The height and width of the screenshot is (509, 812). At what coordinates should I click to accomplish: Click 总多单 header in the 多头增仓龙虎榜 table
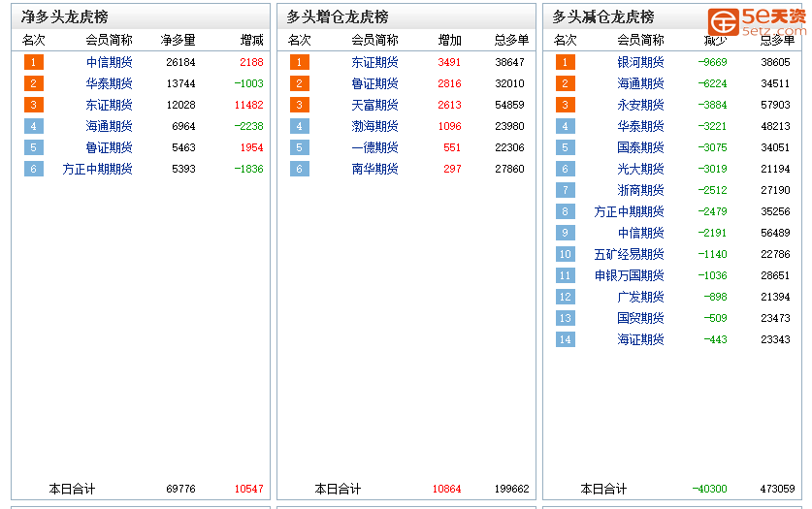pyautogui.click(x=511, y=40)
